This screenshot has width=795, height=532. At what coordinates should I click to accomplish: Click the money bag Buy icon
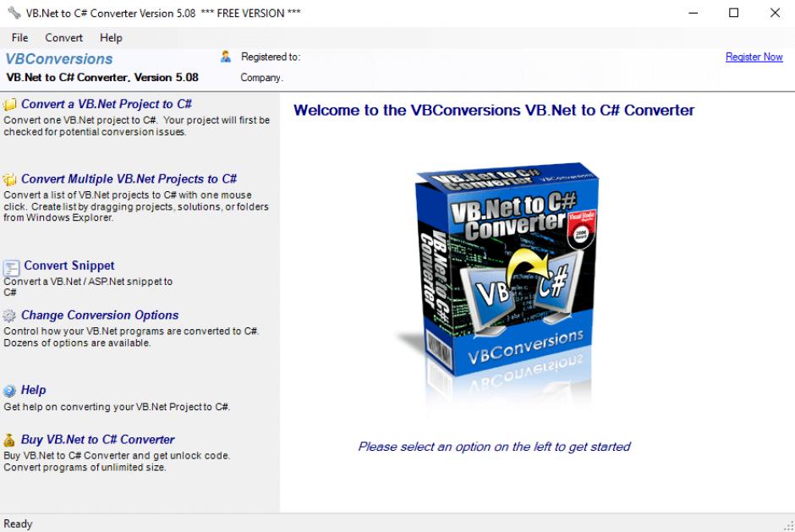[x=9, y=440]
